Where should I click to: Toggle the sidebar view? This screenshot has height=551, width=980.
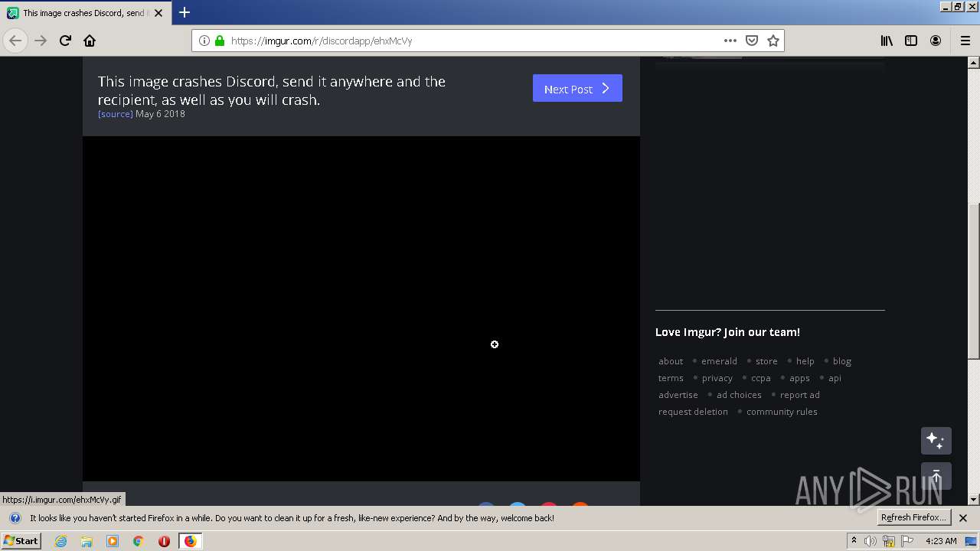pos(911,41)
